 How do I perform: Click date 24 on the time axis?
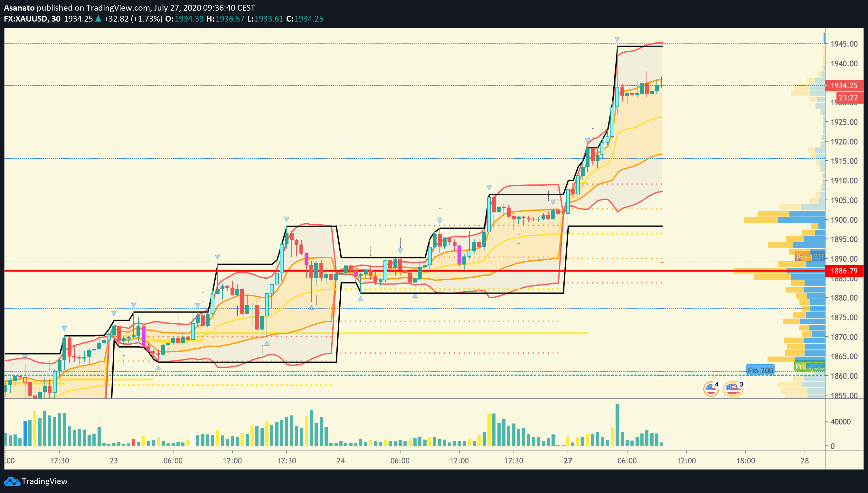click(x=341, y=460)
